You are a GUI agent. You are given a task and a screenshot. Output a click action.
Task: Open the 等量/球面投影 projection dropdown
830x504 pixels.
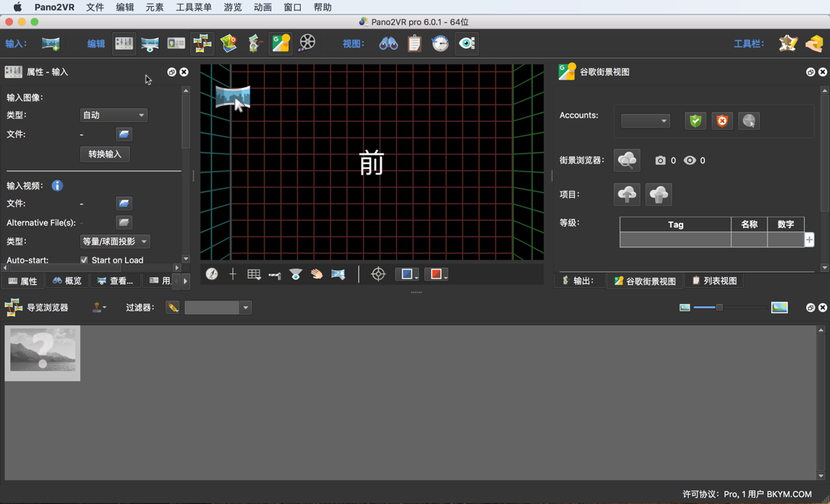pos(115,241)
